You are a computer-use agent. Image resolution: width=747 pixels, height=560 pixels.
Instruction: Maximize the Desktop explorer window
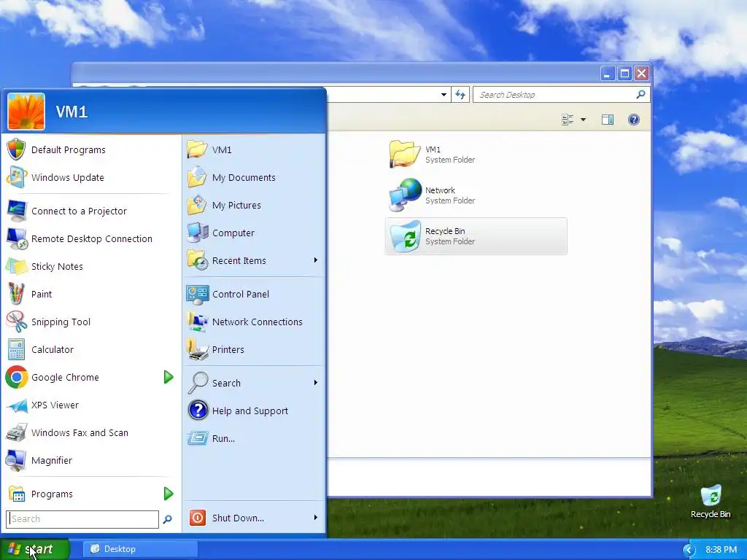click(x=624, y=74)
